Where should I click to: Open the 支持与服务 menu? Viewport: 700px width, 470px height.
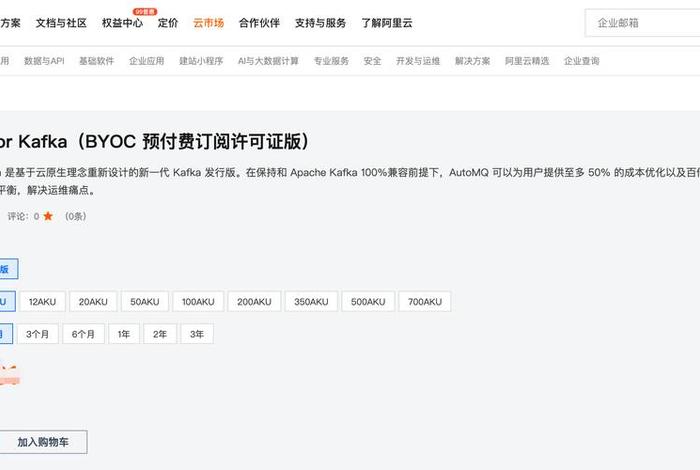click(321, 23)
